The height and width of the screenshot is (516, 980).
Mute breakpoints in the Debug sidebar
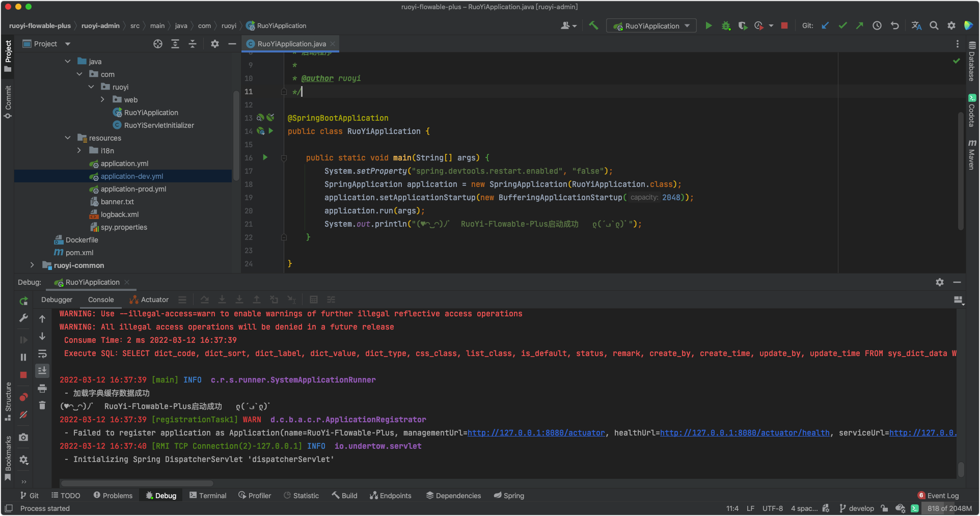click(x=23, y=415)
